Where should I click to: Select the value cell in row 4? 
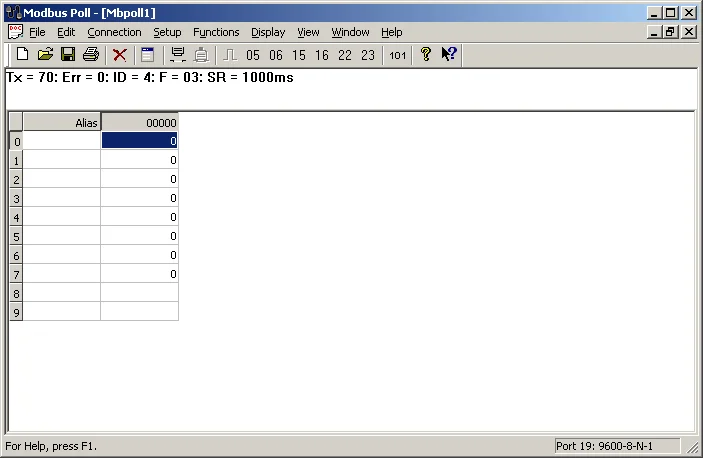pyautogui.click(x=139, y=217)
